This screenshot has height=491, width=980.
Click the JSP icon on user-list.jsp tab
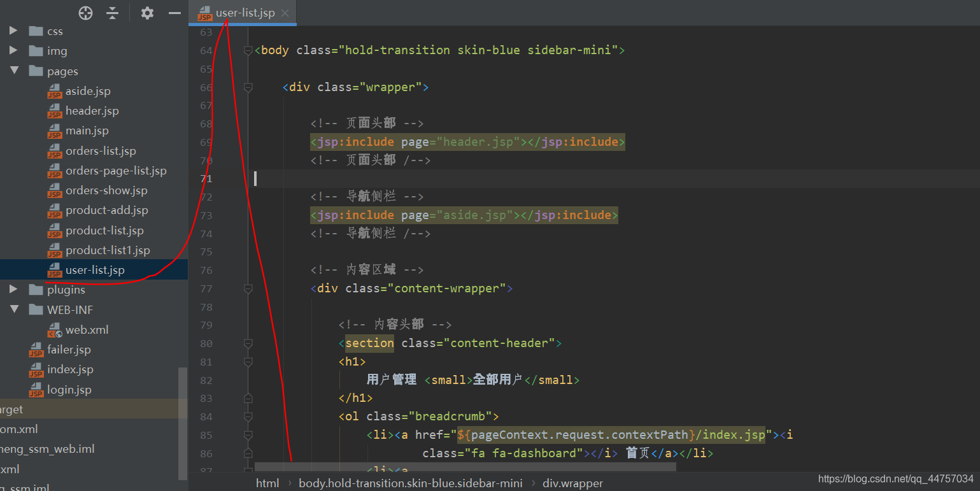(x=204, y=13)
